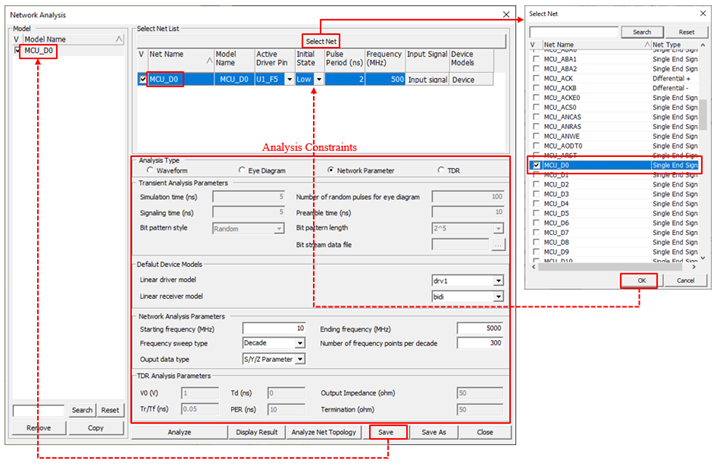Open the Initial State Low dropdown
The height and width of the screenshot is (470, 717).
click(x=319, y=79)
